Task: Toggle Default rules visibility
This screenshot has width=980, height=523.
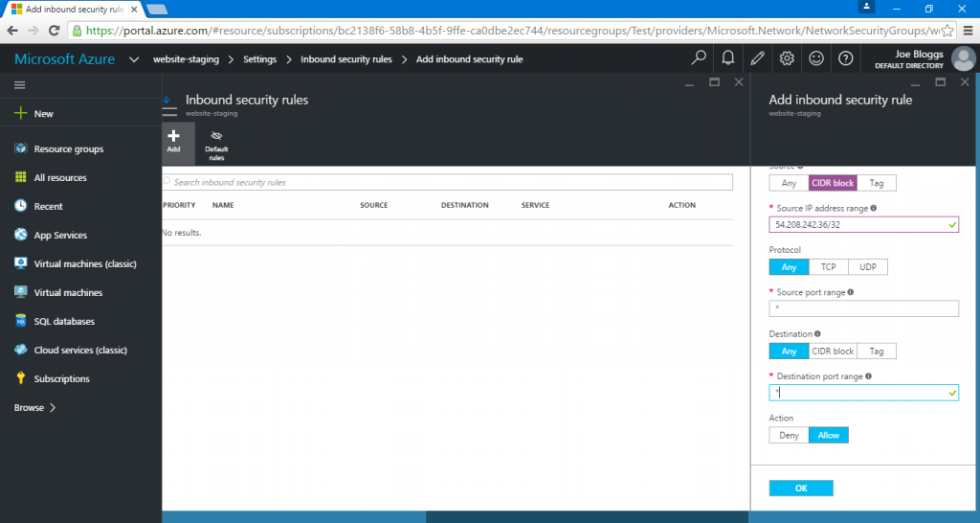Action: point(216,144)
